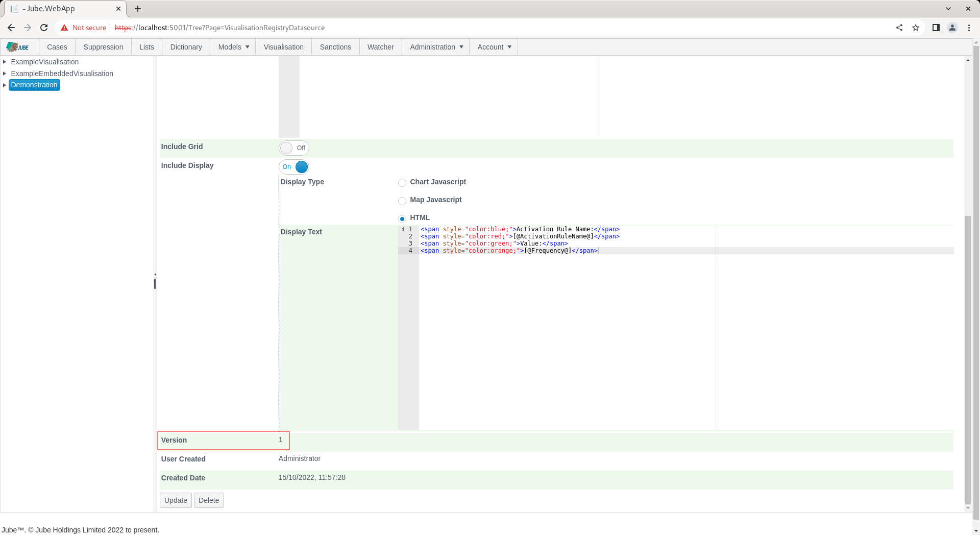Select Map Javascript display type
The image size is (980, 535).
click(x=402, y=201)
